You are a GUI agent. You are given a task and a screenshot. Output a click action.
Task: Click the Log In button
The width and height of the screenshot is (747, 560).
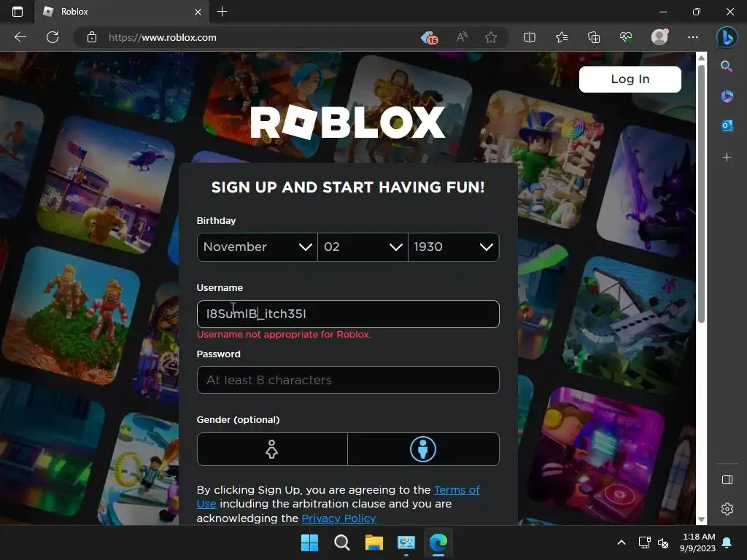[630, 79]
